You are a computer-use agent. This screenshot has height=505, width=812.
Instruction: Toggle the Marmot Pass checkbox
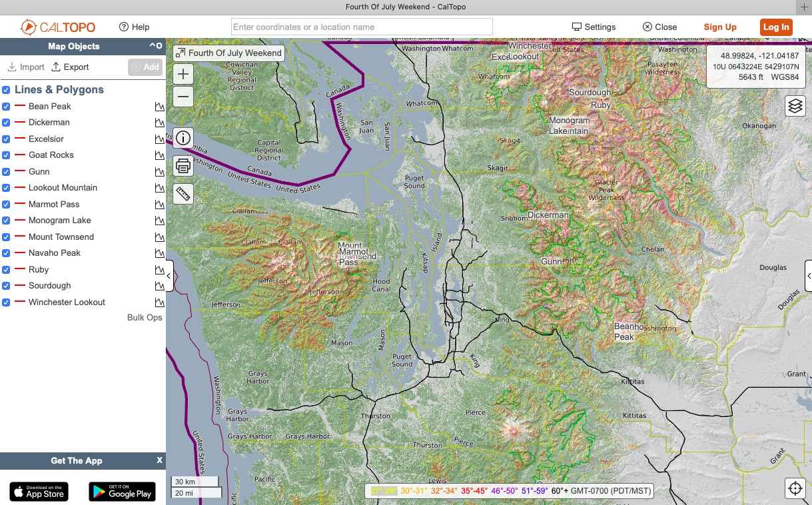[6, 205]
